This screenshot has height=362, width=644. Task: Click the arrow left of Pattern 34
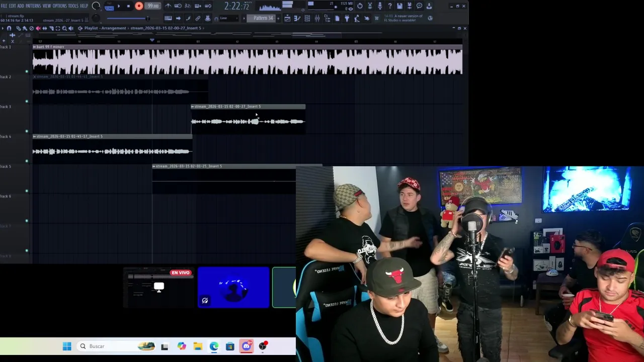pyautogui.click(x=244, y=18)
